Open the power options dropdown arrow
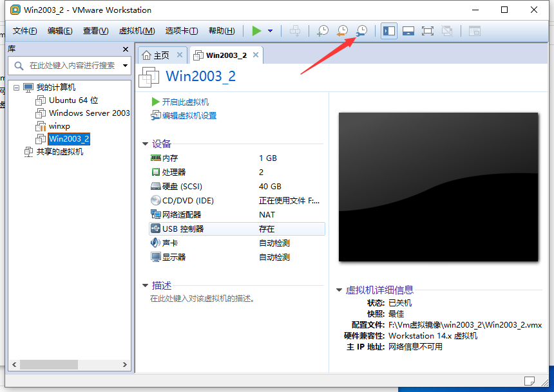 271,31
